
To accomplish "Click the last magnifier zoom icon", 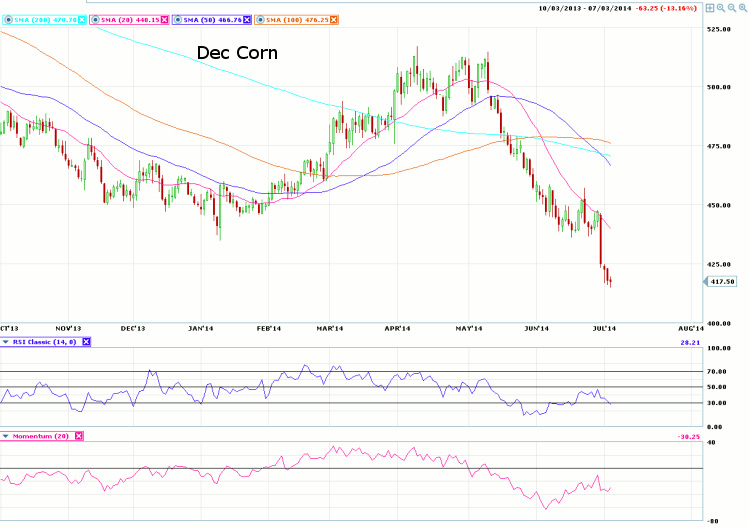I will [x=741, y=7].
